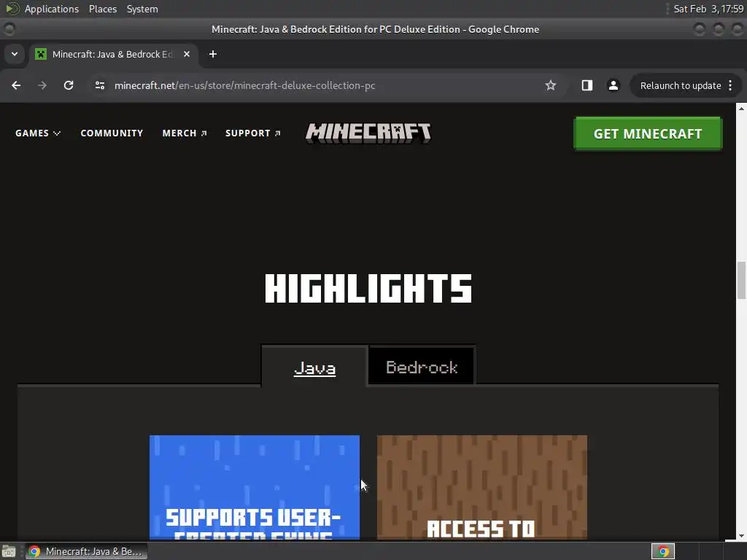
Task: Reload the Minecraft store page
Action: point(69,85)
